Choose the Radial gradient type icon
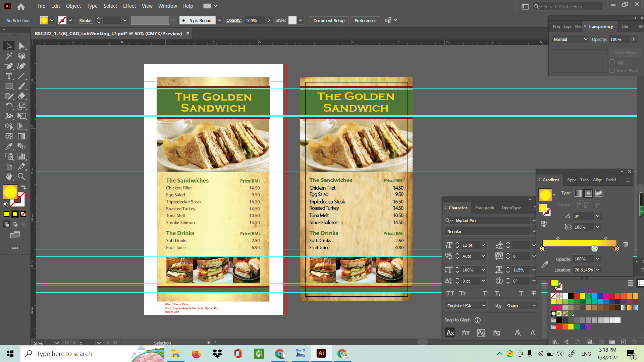The image size is (644, 362). click(x=588, y=193)
